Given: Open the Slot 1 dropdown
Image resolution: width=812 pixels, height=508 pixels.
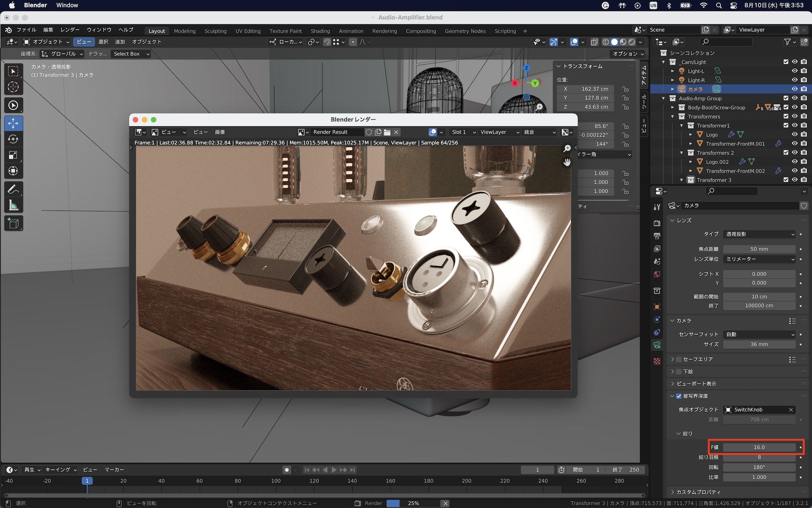Looking at the screenshot, I should tap(463, 132).
